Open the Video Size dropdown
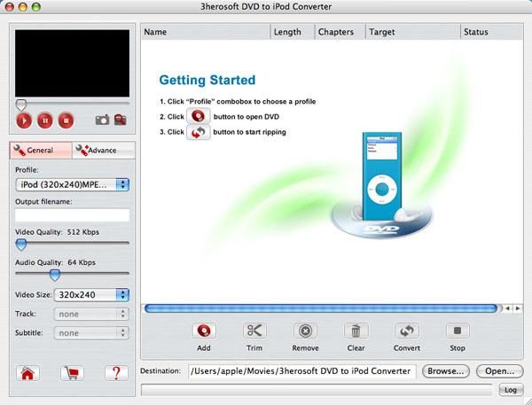532x405 pixels. pyautogui.click(x=91, y=295)
